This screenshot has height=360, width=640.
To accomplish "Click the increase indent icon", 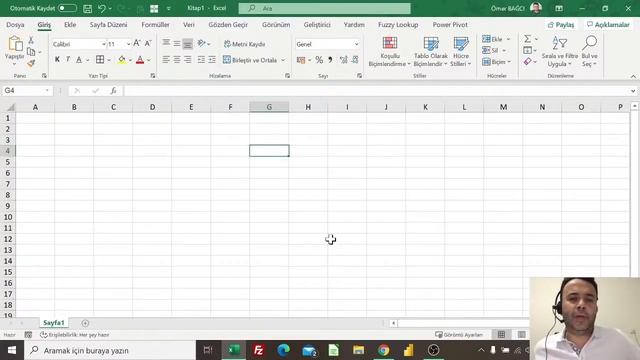I will tap(212, 60).
